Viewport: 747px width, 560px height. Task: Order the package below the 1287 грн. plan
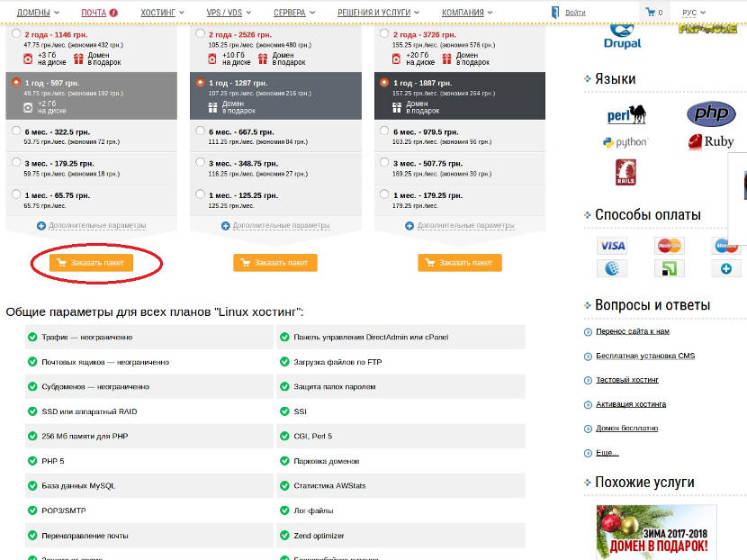point(275,263)
